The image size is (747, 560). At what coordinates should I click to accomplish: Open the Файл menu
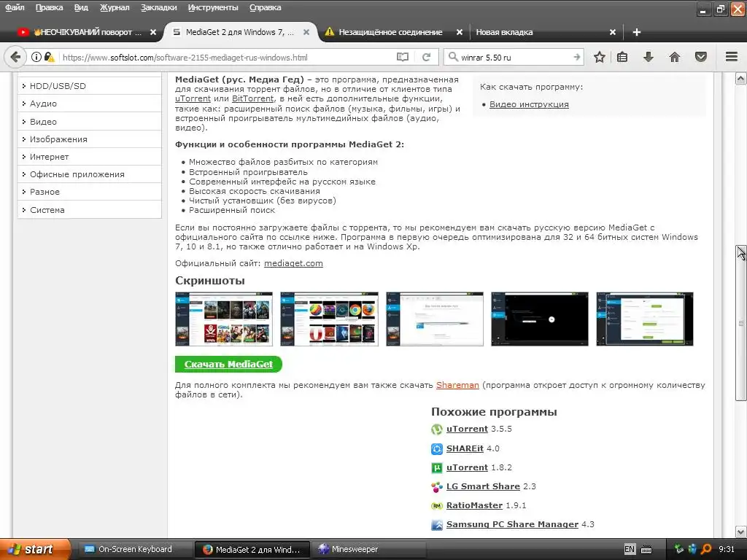[15, 7]
